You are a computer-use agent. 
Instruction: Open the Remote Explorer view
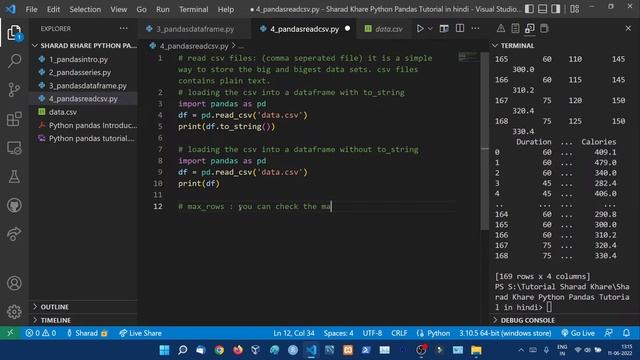pos(14,148)
